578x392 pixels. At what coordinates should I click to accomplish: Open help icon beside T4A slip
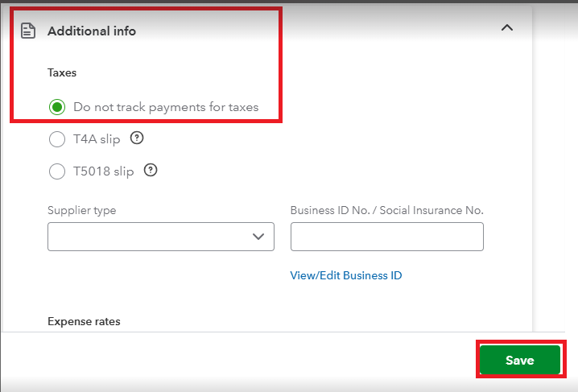[137, 138]
